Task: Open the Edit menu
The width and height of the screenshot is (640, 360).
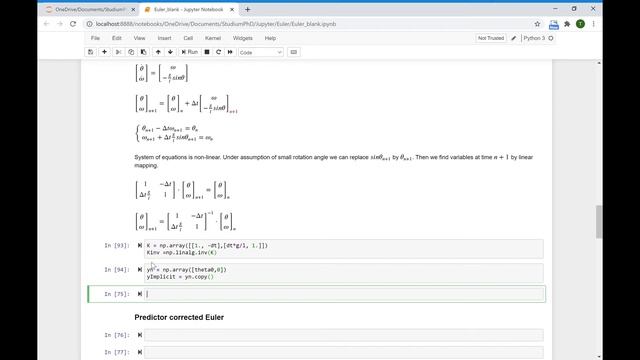Action: coord(117,38)
